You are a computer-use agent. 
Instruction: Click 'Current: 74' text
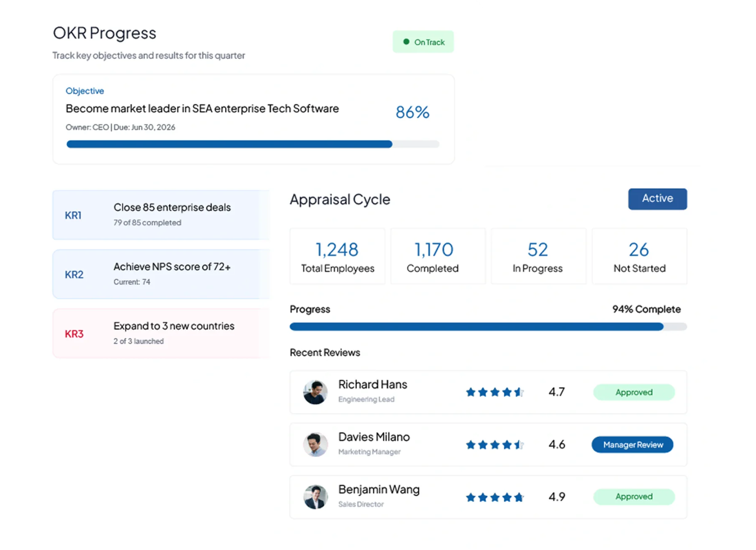(131, 282)
